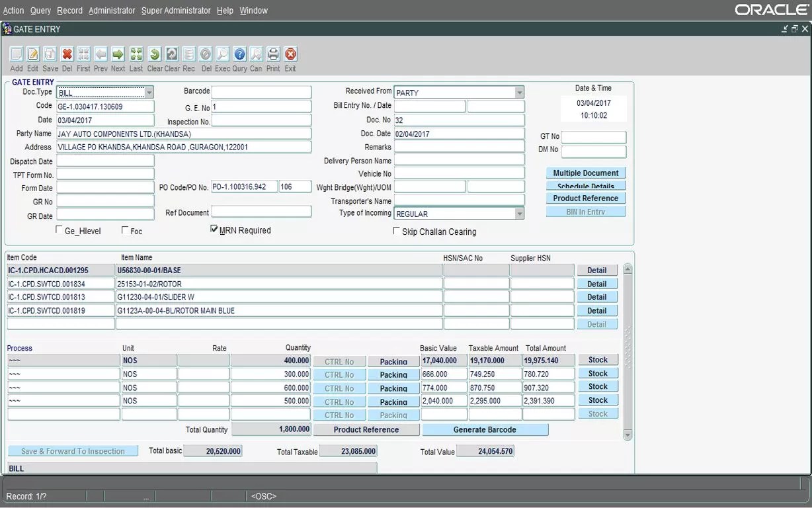
Task: Click the Prev record arrow icon
Action: coord(101,54)
